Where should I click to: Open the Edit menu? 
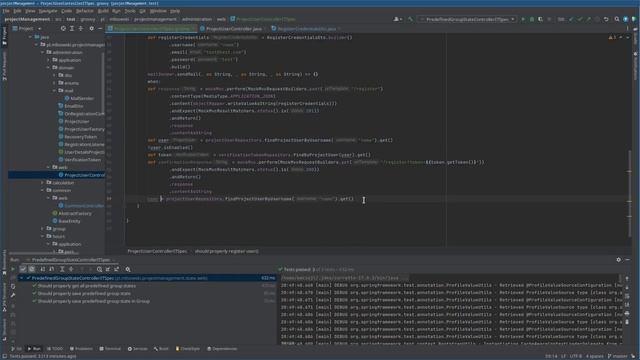tap(17, 11)
